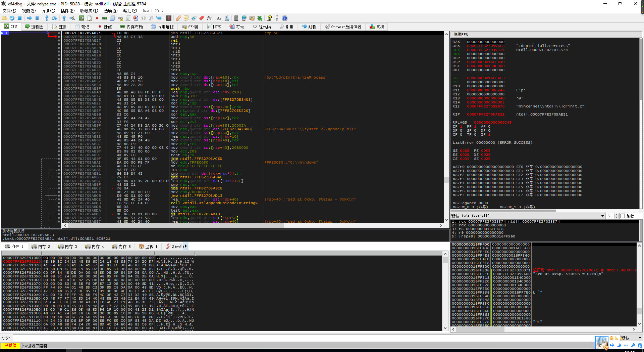Switch to the 流程图 tab

34,27
